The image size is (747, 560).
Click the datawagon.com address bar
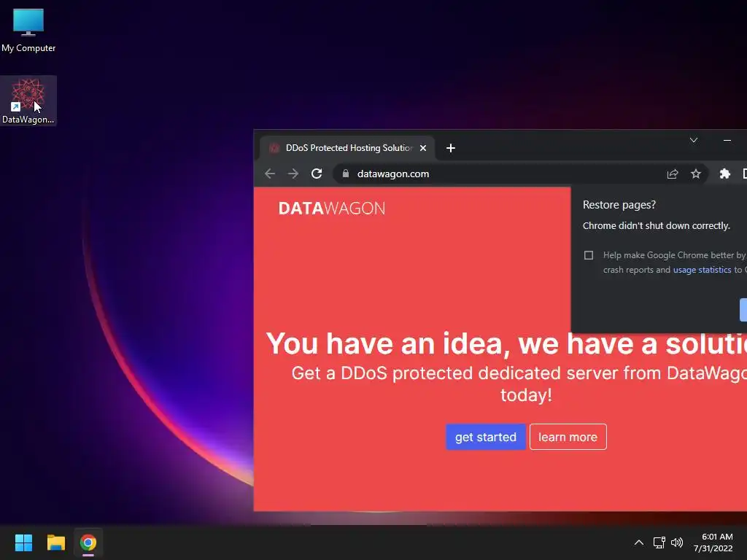522,174
